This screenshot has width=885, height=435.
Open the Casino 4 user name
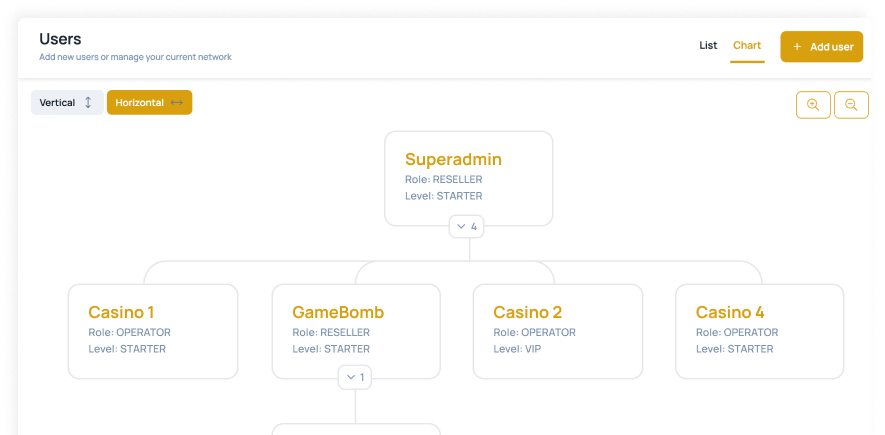(730, 312)
